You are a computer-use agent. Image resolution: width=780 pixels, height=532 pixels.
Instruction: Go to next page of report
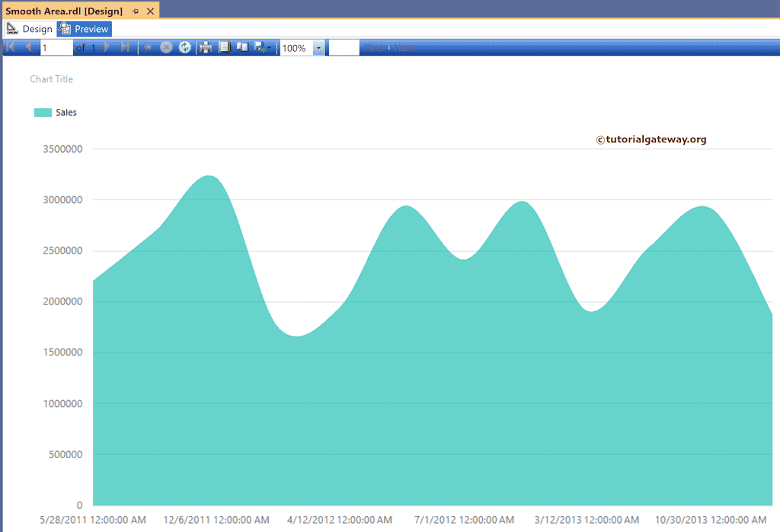[x=107, y=47]
